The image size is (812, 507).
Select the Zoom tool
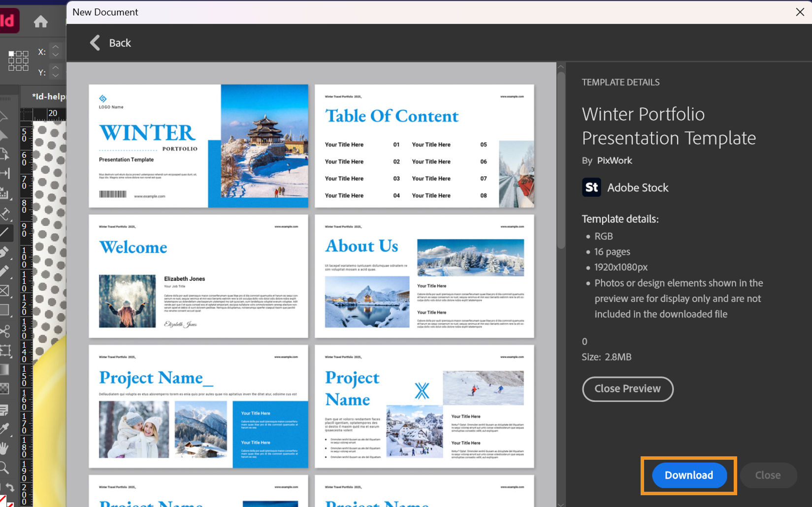(4, 468)
